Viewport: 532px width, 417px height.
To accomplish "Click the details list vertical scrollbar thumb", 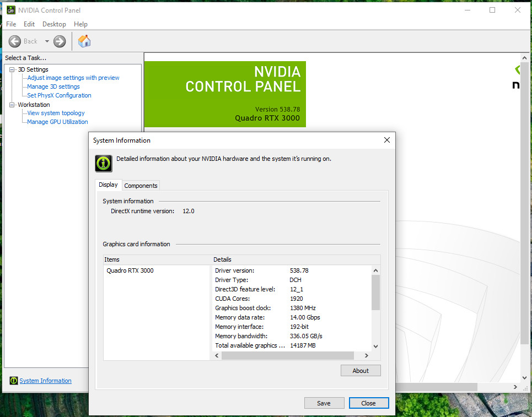I will (375, 293).
